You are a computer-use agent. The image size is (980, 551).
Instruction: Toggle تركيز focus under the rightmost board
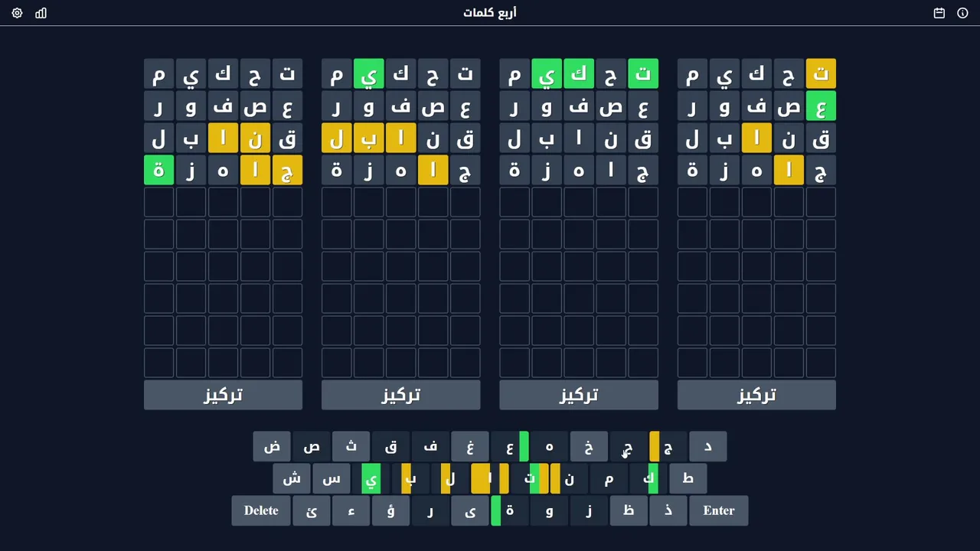coord(756,395)
